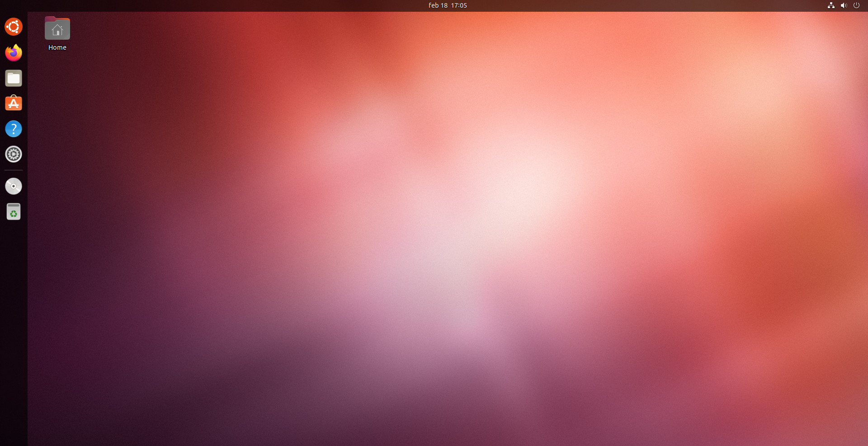Click the separator line in the dock
Viewport: 868px width, 446px height.
14,170
